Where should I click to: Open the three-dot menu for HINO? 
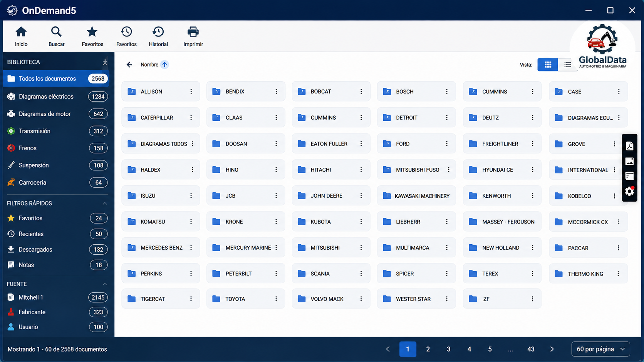coord(276,170)
